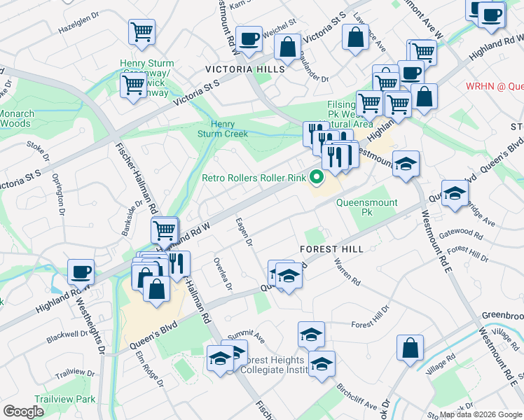Select the Queensmount Pk park label

[366, 207]
